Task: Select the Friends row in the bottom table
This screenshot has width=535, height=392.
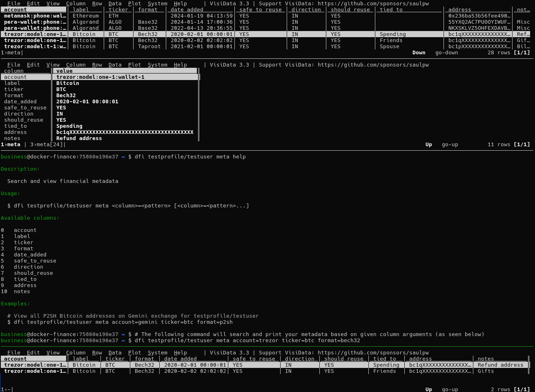Action: [x=35, y=371]
